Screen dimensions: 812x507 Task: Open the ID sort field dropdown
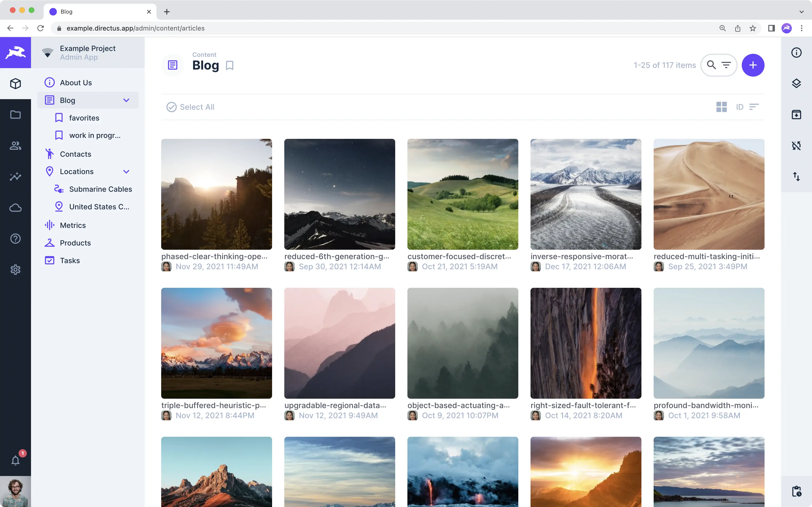pos(740,107)
